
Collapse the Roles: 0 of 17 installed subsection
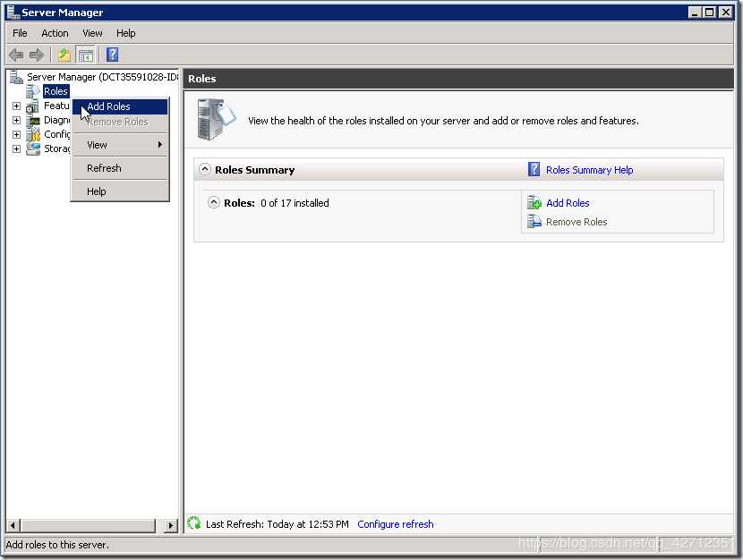point(214,202)
